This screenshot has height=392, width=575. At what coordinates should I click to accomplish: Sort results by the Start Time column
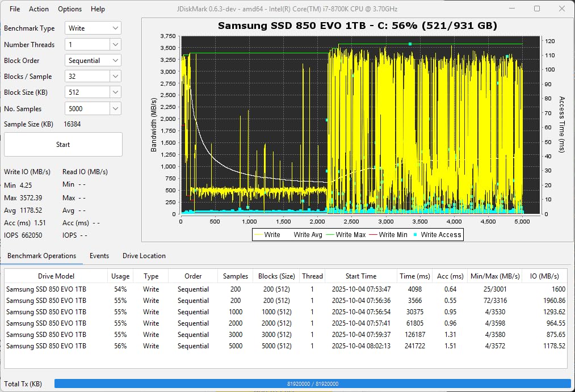tap(361, 276)
